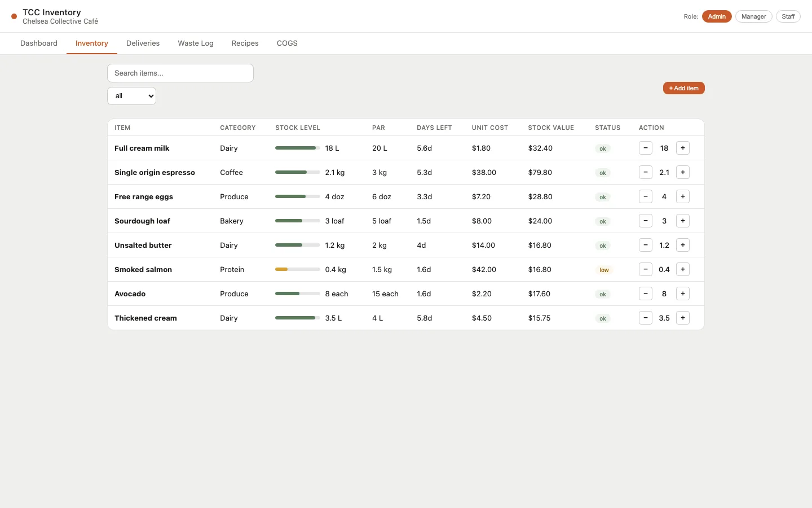The width and height of the screenshot is (812, 508).
Task: Click the Days Left column header
Action: (x=434, y=128)
